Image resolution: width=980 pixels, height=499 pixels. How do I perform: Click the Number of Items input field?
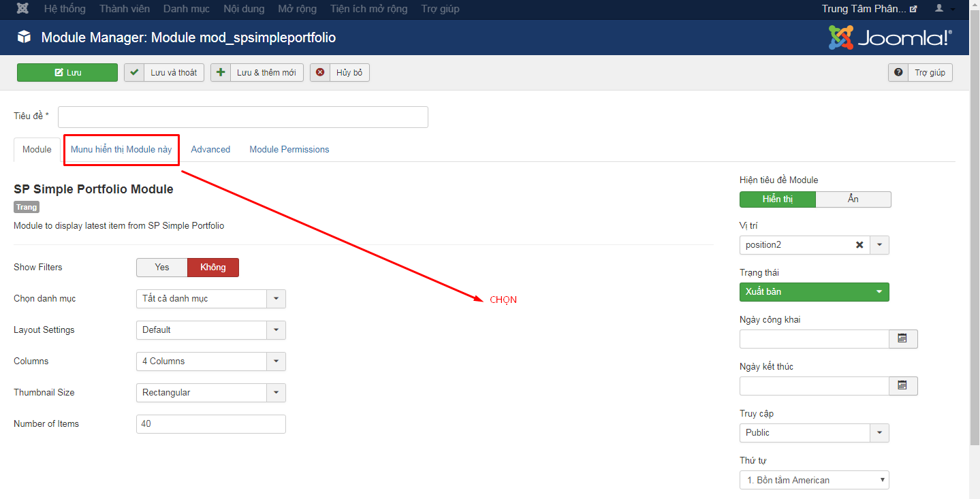click(211, 423)
